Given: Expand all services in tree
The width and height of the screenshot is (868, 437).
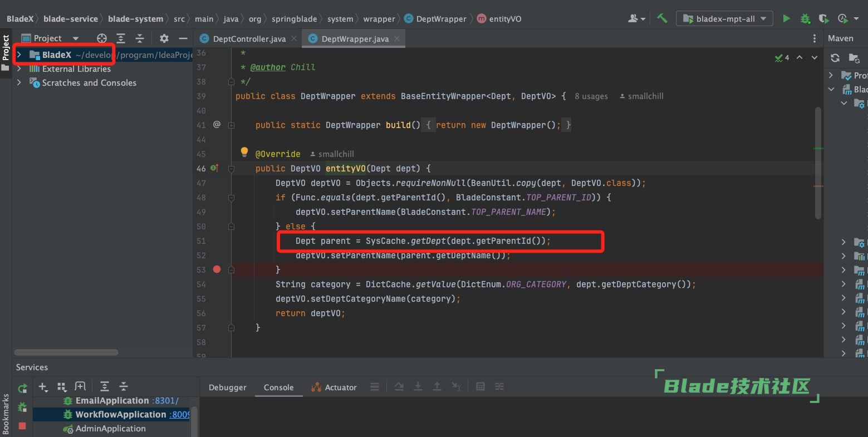Looking at the screenshot, I should (104, 386).
